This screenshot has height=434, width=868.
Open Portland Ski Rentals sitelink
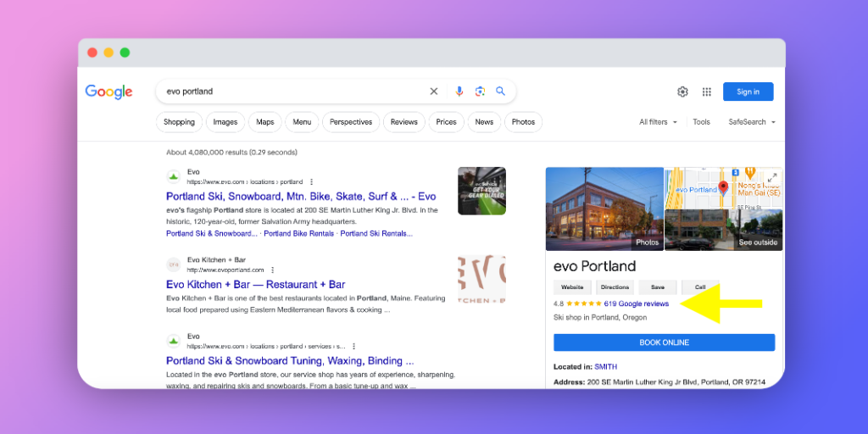(376, 234)
